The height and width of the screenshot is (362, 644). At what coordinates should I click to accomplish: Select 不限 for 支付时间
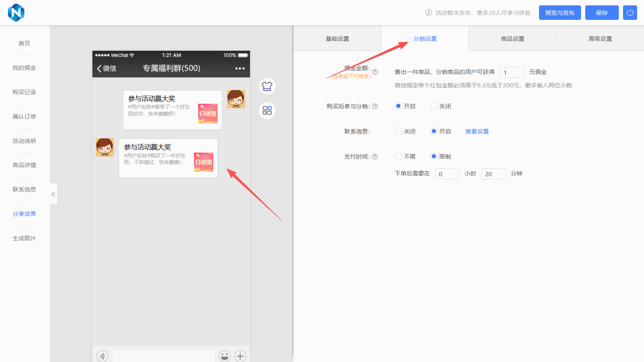coord(398,156)
